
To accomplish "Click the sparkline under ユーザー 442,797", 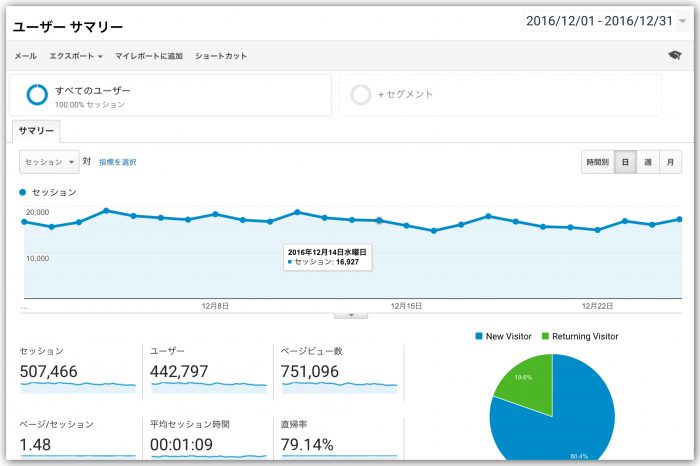I will click(x=207, y=386).
